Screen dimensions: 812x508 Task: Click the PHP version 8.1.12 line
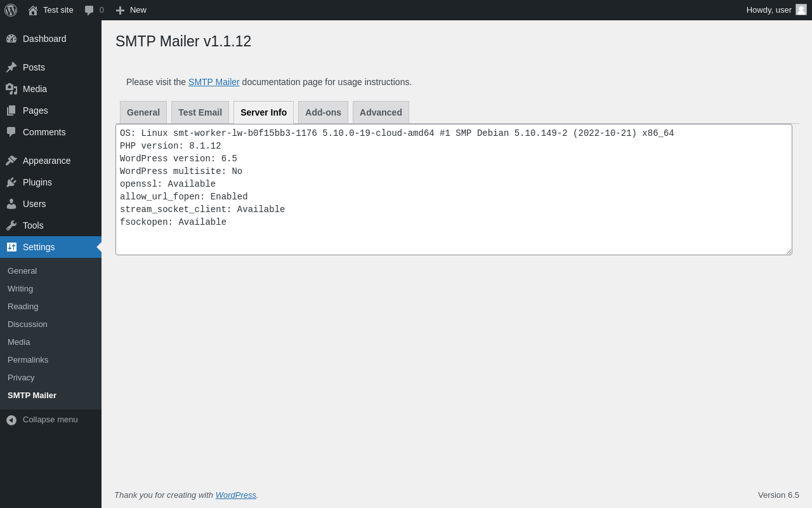[171, 146]
